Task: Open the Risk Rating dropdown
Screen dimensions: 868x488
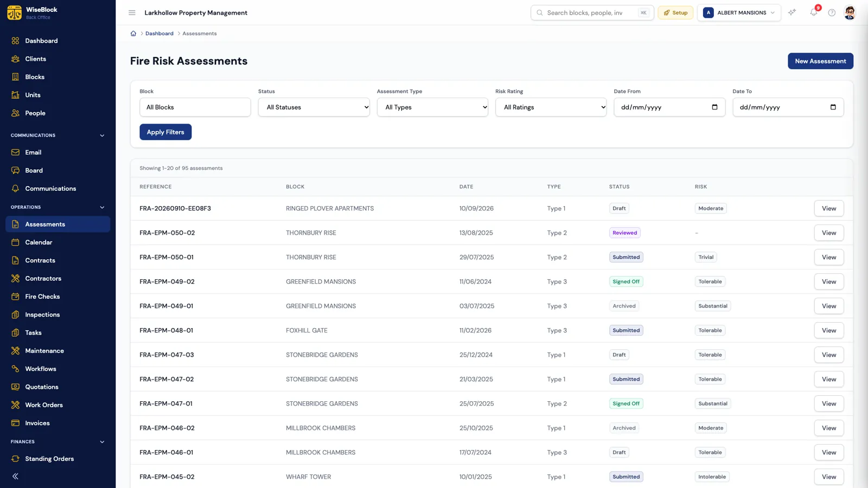Action: pyautogui.click(x=551, y=107)
